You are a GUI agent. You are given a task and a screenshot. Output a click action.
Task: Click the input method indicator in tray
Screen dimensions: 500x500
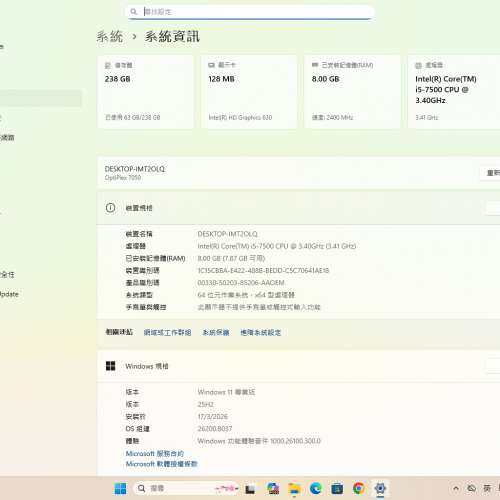(x=487, y=488)
